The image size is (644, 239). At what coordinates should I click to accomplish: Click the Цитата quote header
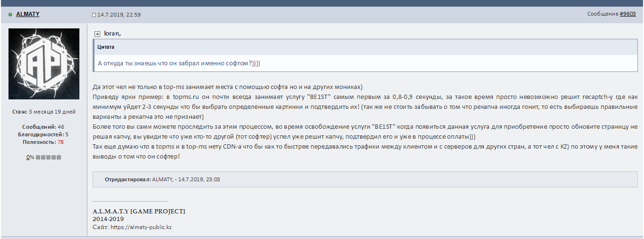(x=106, y=47)
